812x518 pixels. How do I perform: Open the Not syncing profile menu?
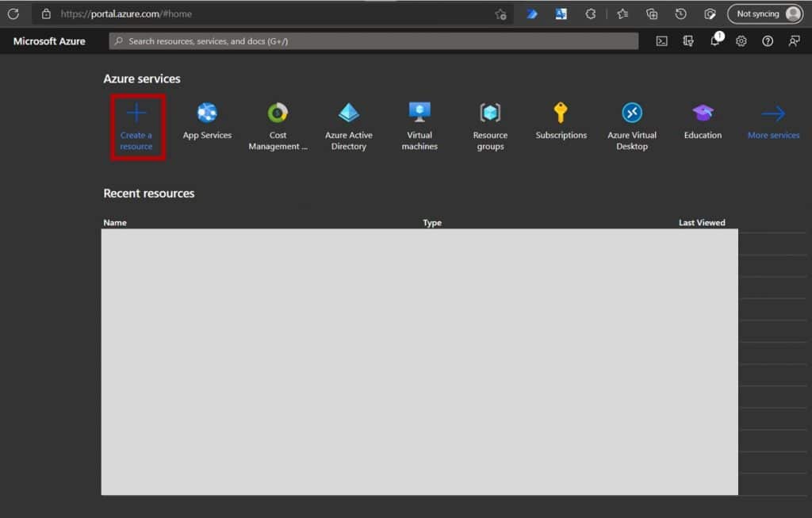tap(764, 13)
